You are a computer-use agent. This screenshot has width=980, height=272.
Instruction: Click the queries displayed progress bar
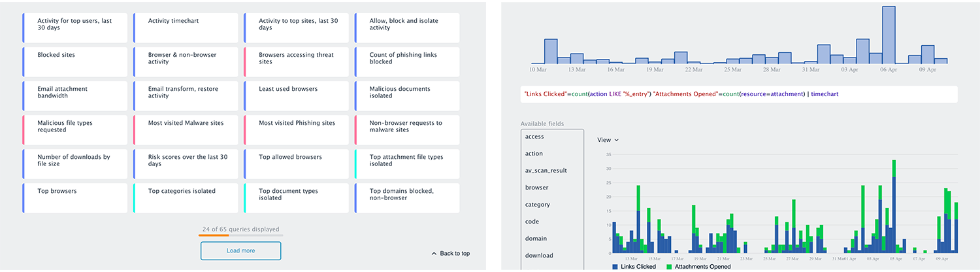pyautogui.click(x=240, y=235)
